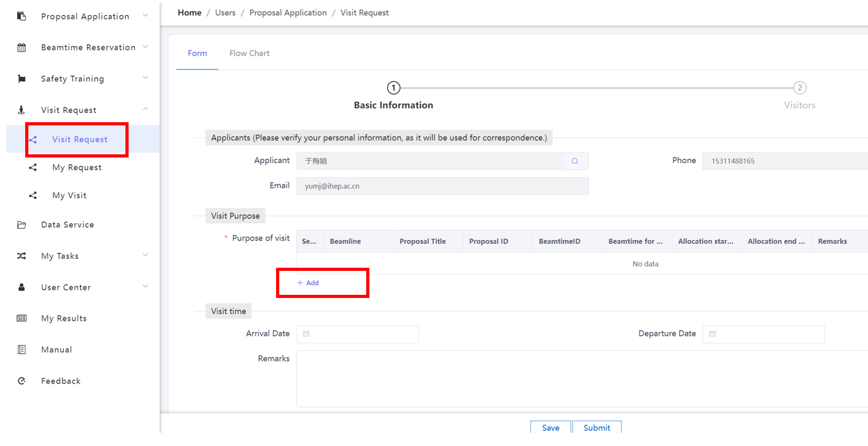Click the search icon in Applicant field

point(575,161)
